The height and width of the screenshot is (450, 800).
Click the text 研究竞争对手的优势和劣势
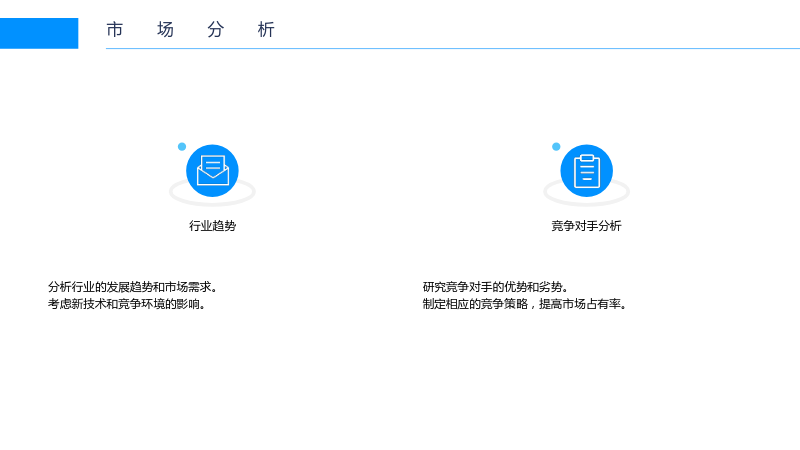point(492,287)
